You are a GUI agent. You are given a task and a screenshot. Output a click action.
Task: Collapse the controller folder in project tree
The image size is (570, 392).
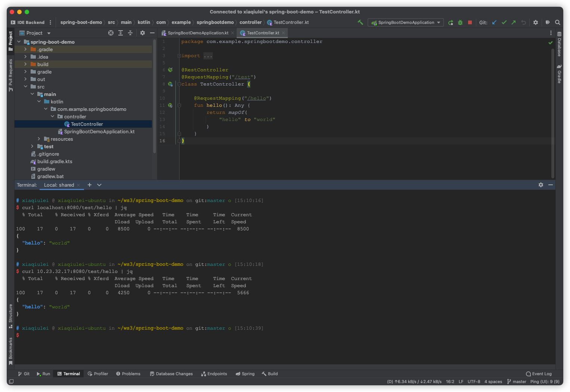pos(53,116)
